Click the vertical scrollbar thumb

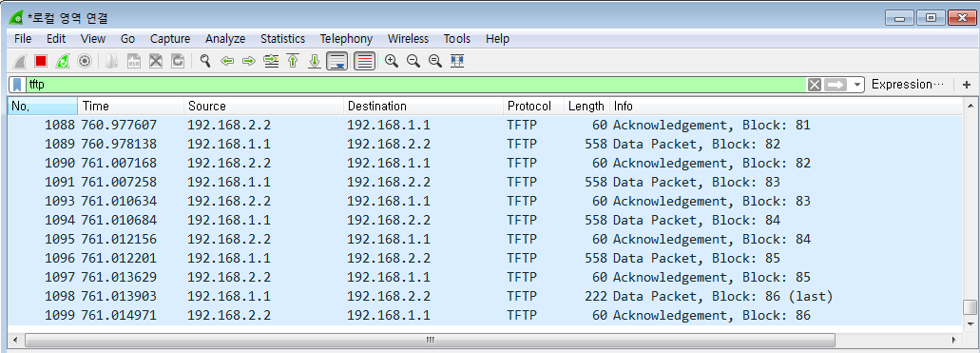(970, 307)
